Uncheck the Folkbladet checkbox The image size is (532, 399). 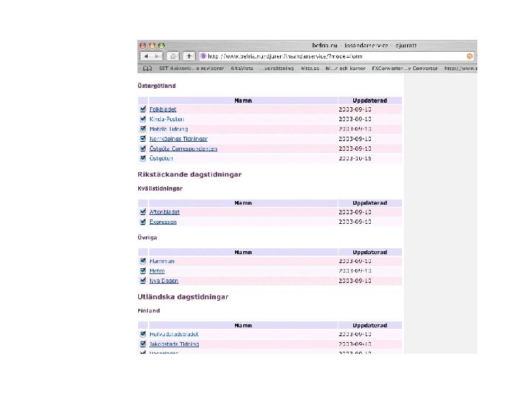coord(143,109)
